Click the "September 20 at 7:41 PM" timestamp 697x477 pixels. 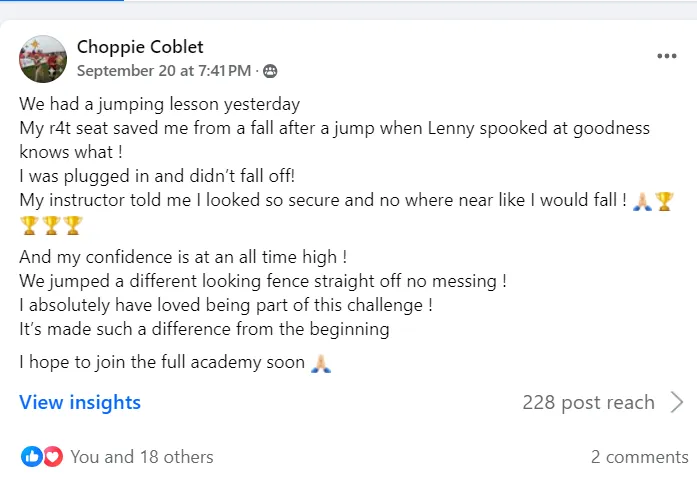tap(163, 71)
